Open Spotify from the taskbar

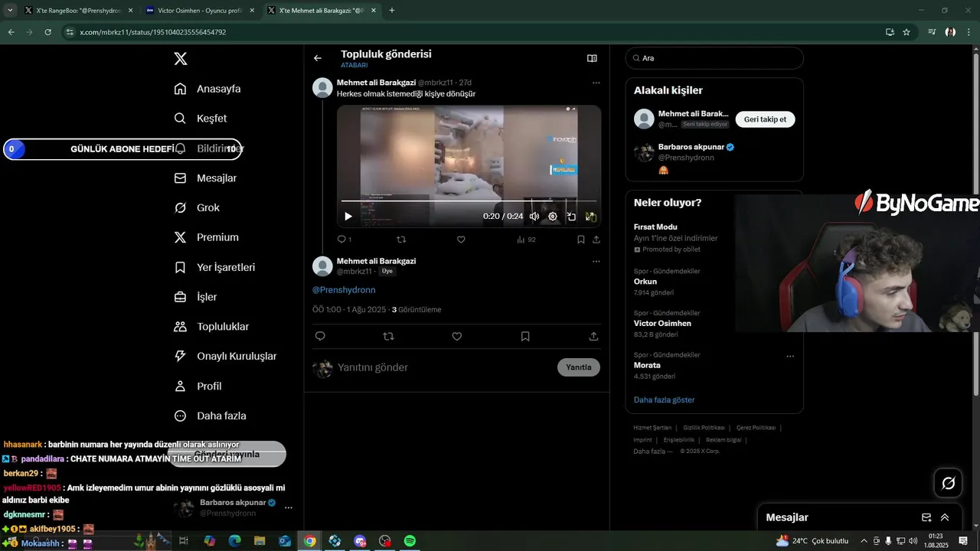410,541
